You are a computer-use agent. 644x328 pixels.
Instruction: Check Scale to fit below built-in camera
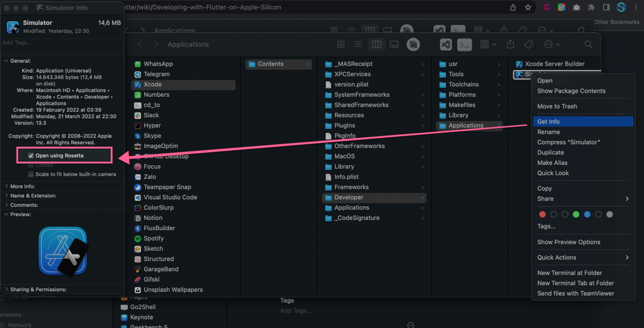click(31, 174)
